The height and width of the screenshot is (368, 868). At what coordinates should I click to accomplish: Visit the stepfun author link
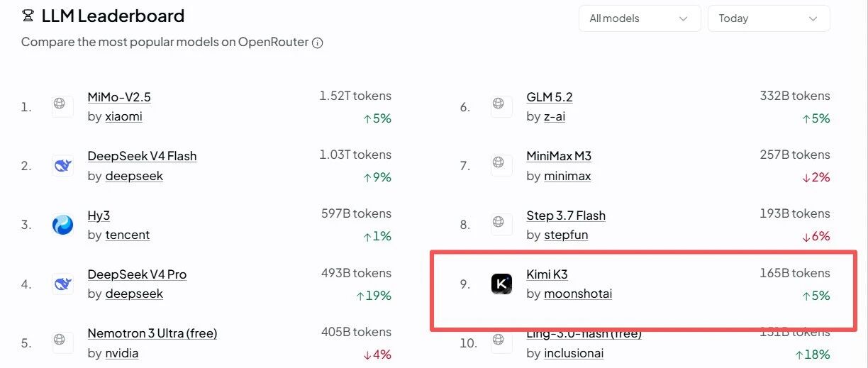click(x=566, y=235)
